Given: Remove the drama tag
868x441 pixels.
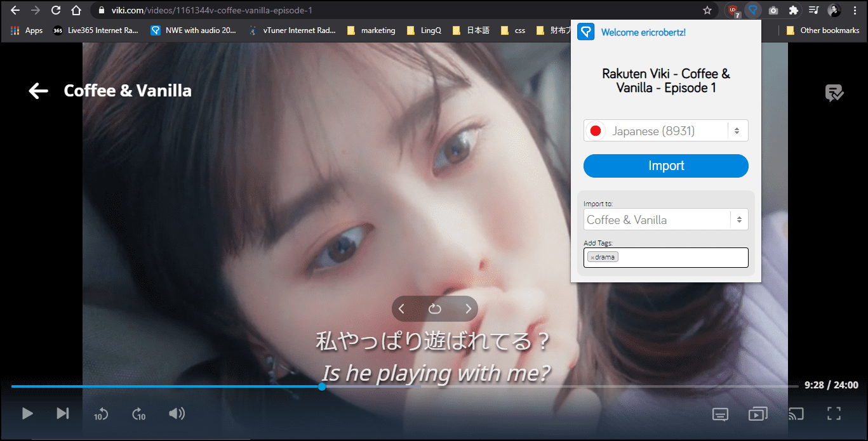Looking at the screenshot, I should click(592, 258).
